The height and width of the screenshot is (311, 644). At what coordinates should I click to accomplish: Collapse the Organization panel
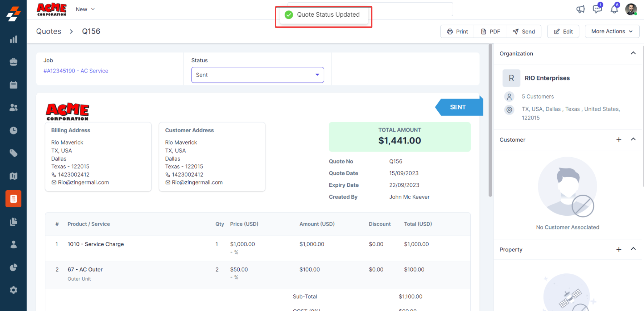tap(633, 53)
